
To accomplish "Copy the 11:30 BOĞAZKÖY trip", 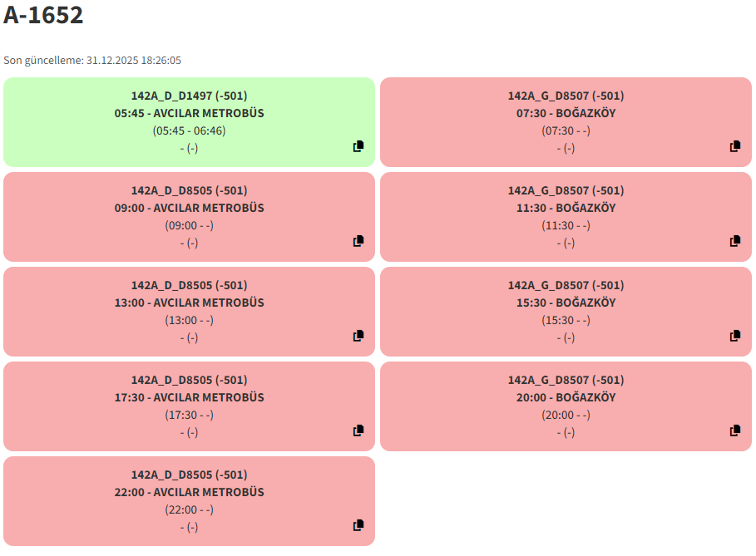I will pos(735,241).
